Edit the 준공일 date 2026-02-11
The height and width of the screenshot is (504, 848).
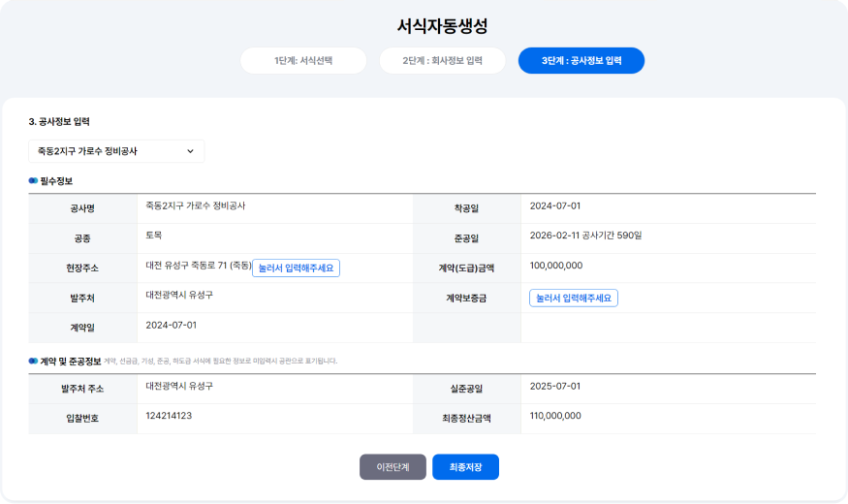[x=555, y=236]
